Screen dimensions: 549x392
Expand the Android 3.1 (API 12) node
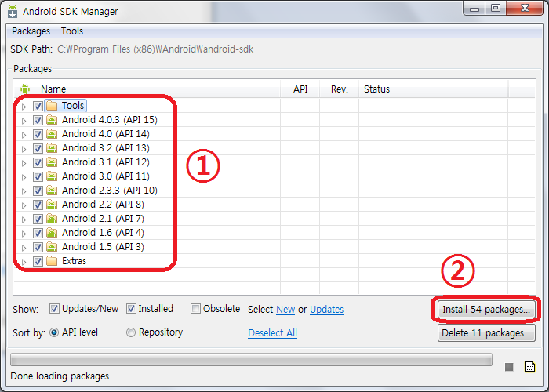click(x=24, y=163)
